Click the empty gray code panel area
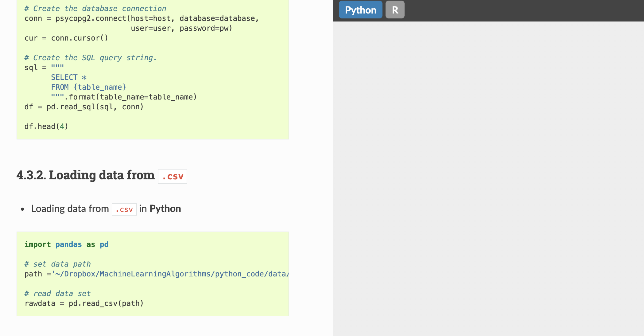644x336 pixels. tap(488, 178)
